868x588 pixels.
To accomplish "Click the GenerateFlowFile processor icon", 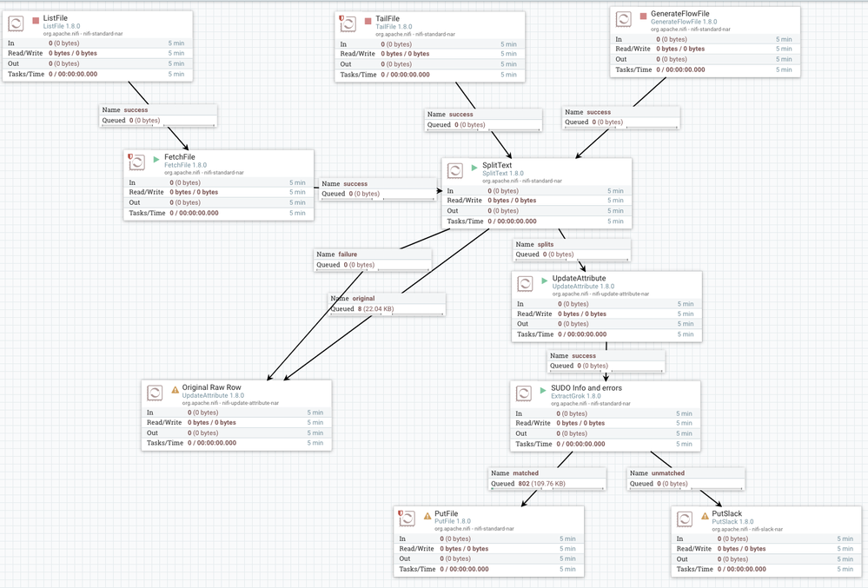I will click(x=624, y=19).
